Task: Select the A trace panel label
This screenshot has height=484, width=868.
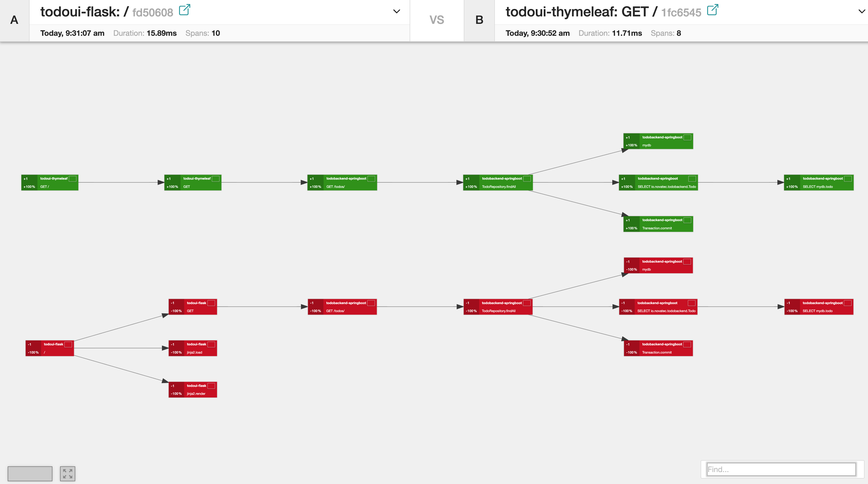Action: tap(14, 20)
